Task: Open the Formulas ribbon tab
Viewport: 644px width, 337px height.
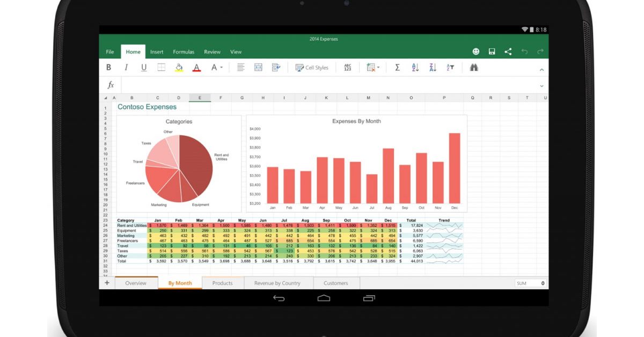Action: [x=184, y=52]
